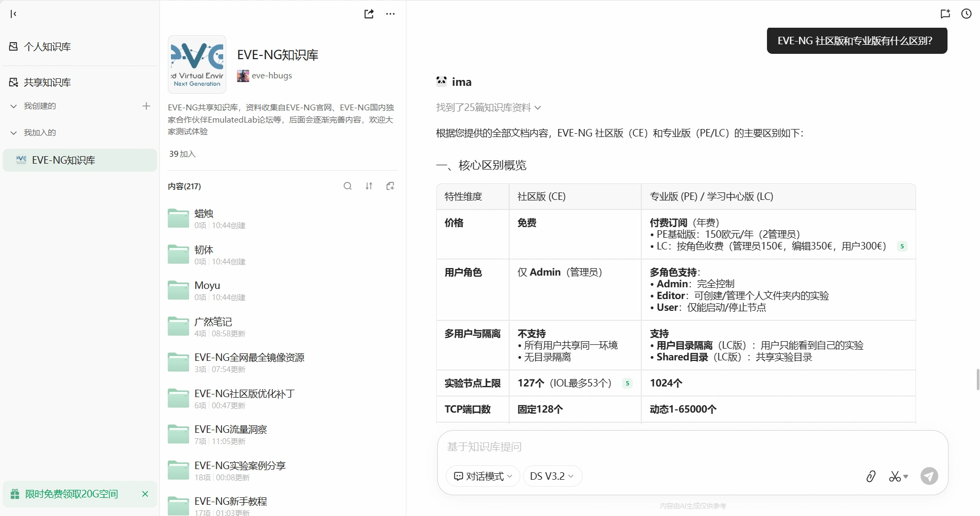Click the attachment paperclip icon
The image size is (980, 516).
871,476
